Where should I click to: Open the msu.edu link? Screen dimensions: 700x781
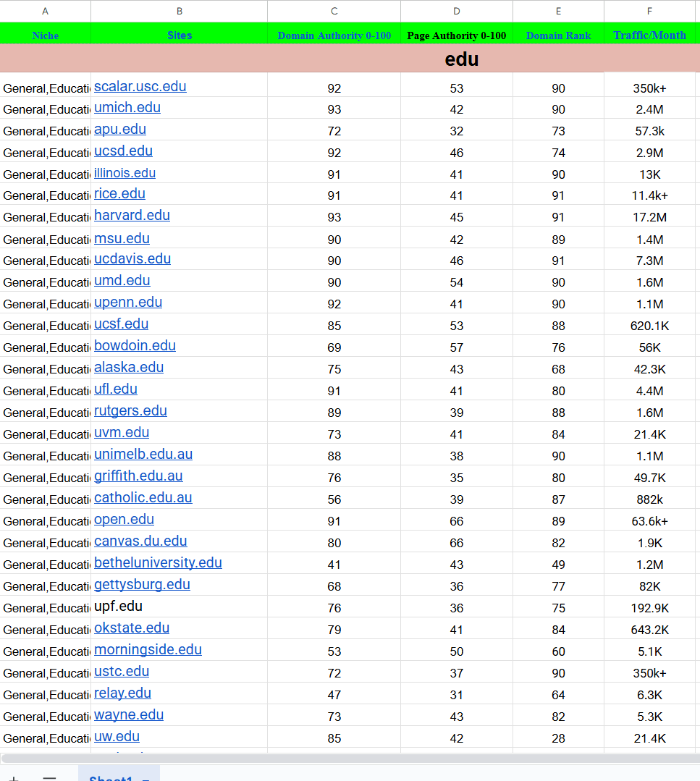(x=122, y=239)
